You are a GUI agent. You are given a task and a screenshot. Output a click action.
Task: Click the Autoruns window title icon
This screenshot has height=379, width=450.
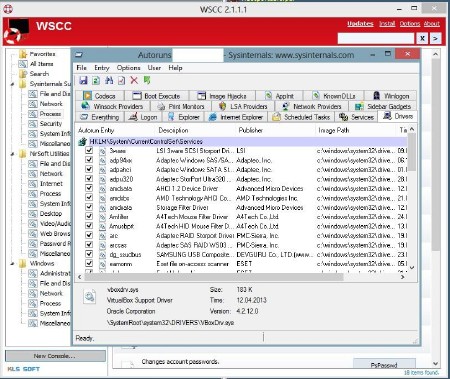[79, 55]
